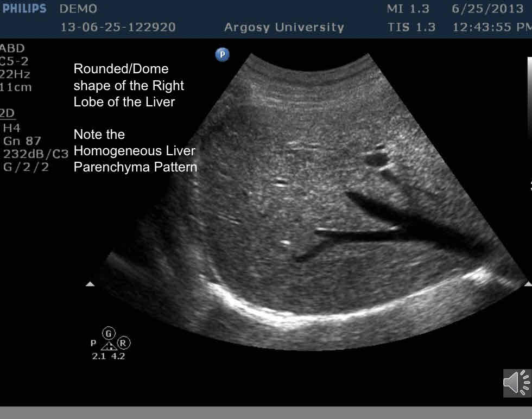The image size is (532, 419).
Task: Click the left focal zone triangle marker
Action: 91,284
